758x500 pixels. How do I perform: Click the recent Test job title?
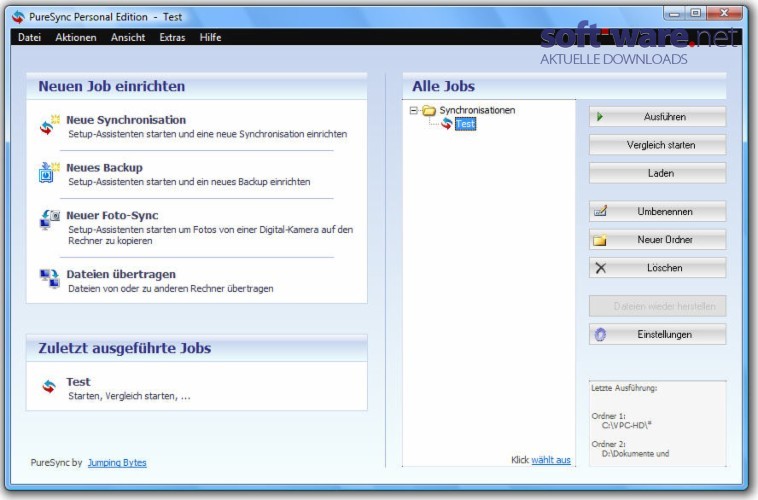[78, 382]
